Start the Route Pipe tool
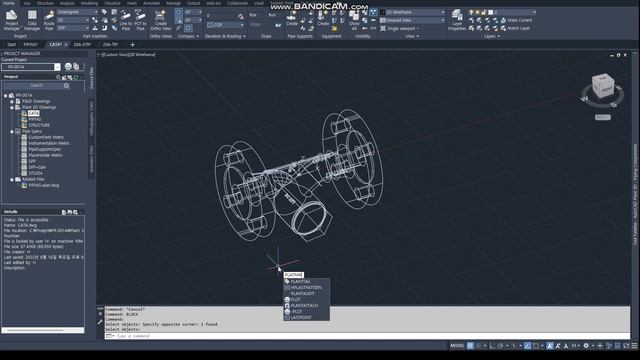The image size is (640, 360). [49, 21]
